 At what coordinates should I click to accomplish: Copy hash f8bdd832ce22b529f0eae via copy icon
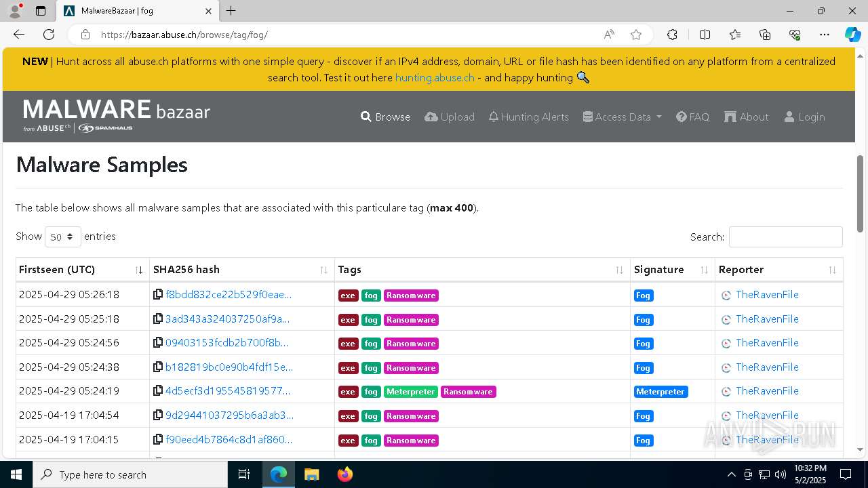point(158,295)
